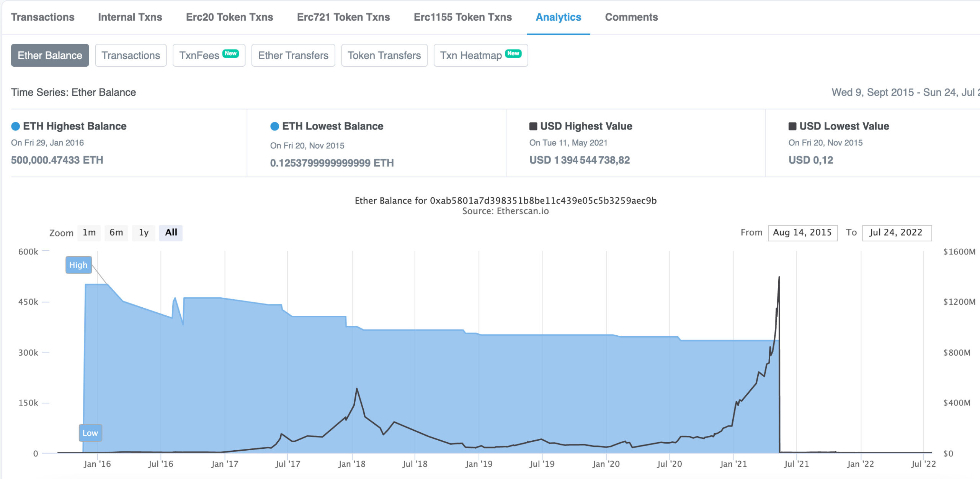
Task: Open the Internal Txns tab
Action: [130, 17]
